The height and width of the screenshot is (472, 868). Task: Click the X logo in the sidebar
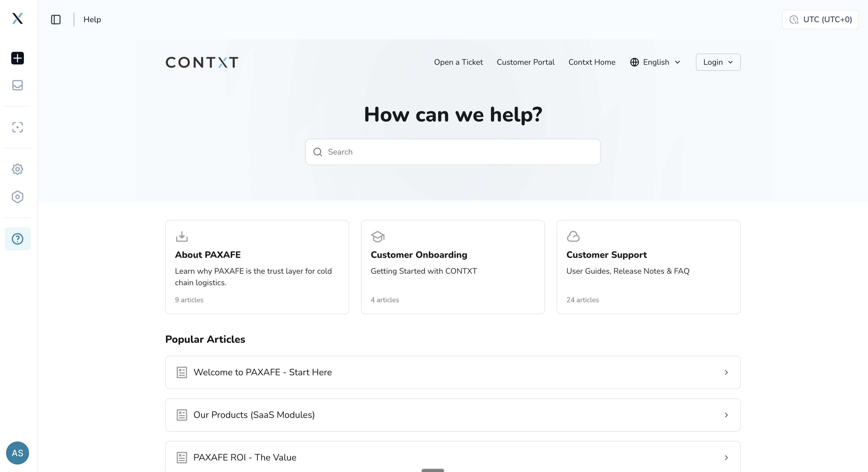18,18
